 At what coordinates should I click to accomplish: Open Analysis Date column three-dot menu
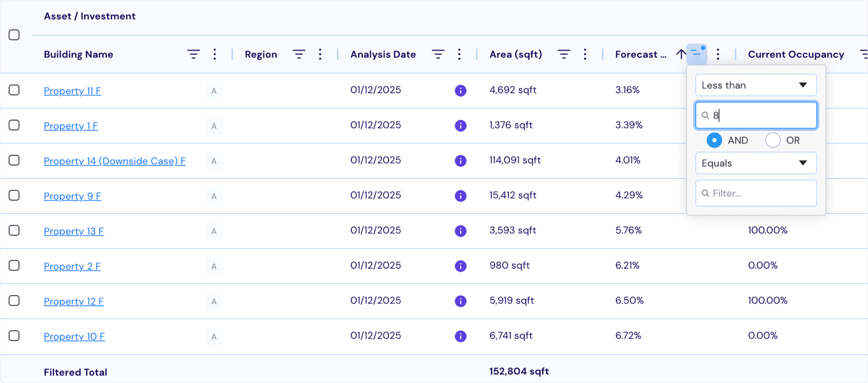click(x=459, y=54)
